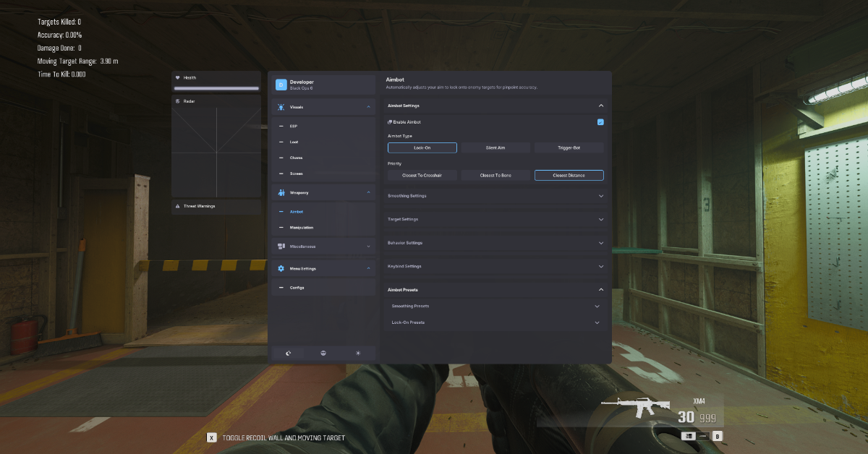Click the Trigger-Bot button
The width and height of the screenshot is (868, 454).
tap(569, 147)
